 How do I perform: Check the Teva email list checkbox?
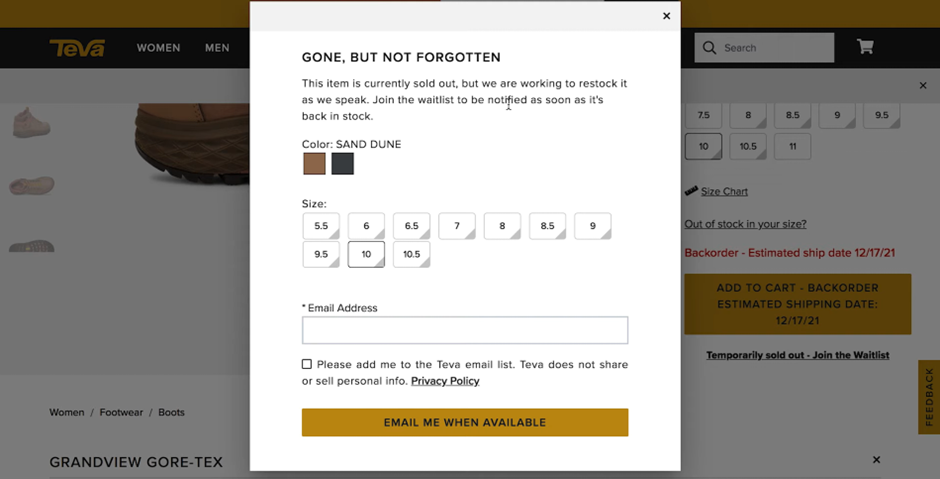[307, 364]
